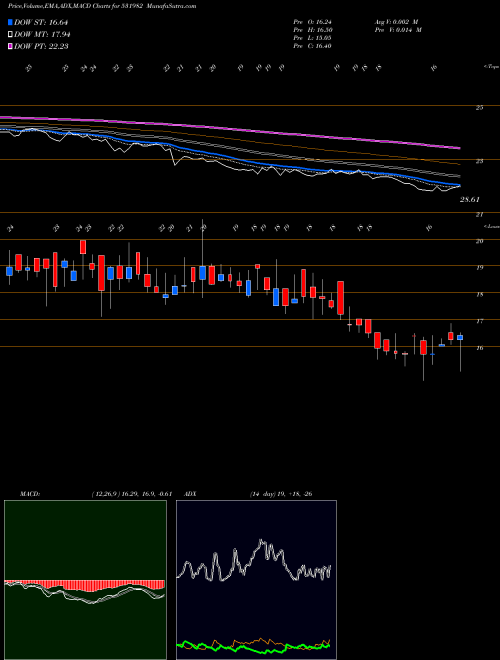Click the 20 label on candlestick axis
500x660 pixels.
pyautogui.click(x=479, y=241)
